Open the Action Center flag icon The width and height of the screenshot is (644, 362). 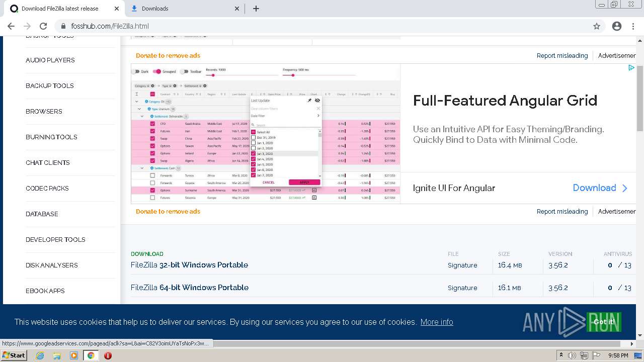click(595, 355)
